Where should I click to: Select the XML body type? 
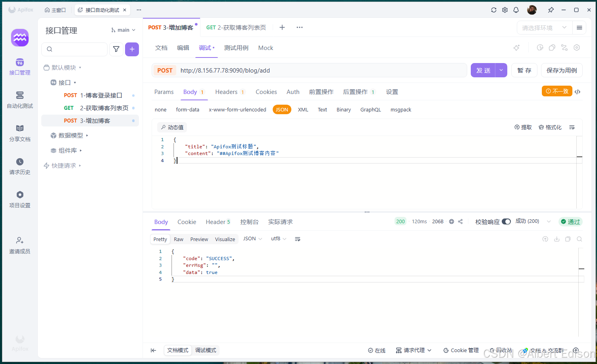coord(303,110)
